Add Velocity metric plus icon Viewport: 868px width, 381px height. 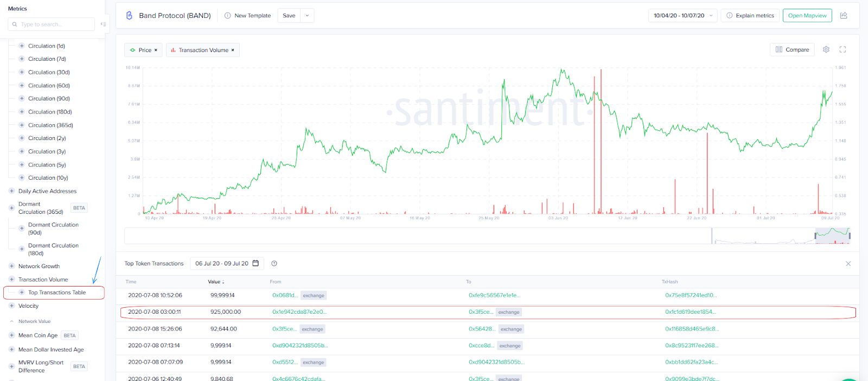tap(11, 306)
